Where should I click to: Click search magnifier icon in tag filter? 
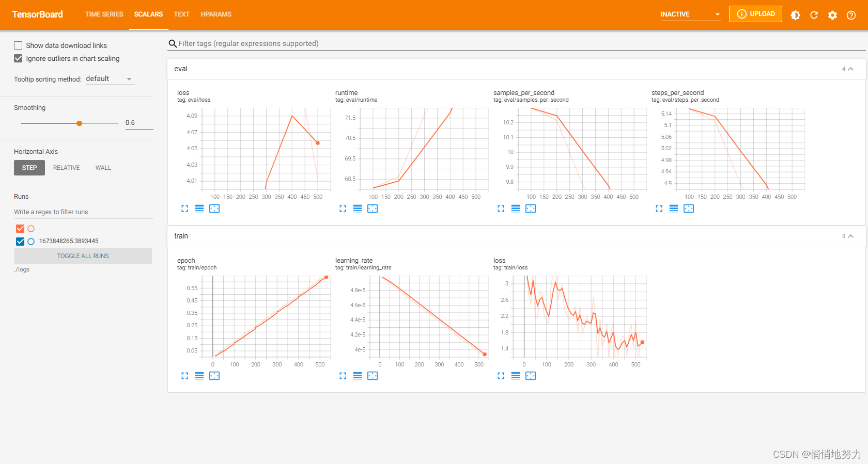pyautogui.click(x=173, y=44)
